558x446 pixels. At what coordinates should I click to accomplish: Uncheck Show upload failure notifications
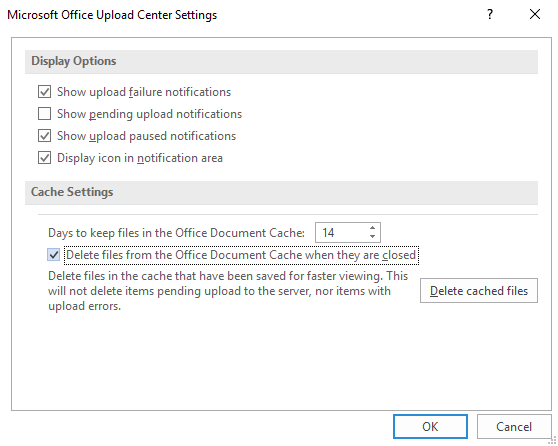click(x=44, y=92)
